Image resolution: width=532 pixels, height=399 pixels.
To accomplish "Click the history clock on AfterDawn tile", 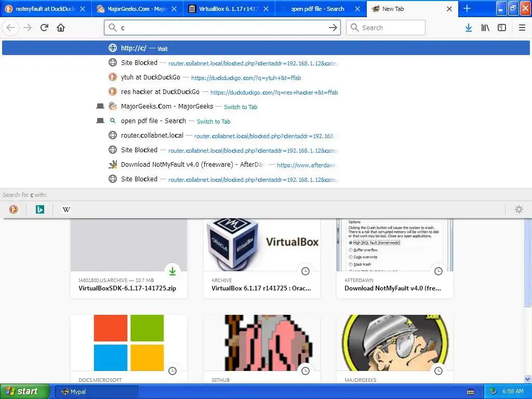I will 438,271.
